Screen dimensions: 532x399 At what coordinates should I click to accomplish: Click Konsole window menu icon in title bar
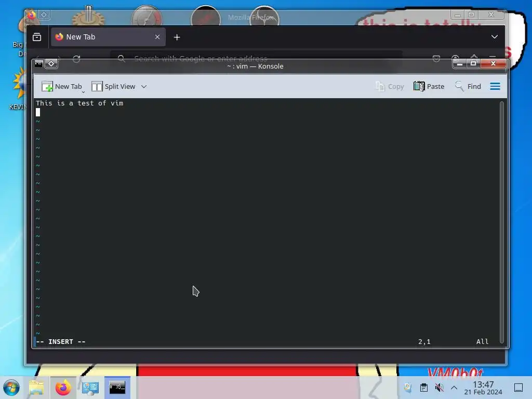pyautogui.click(x=38, y=63)
